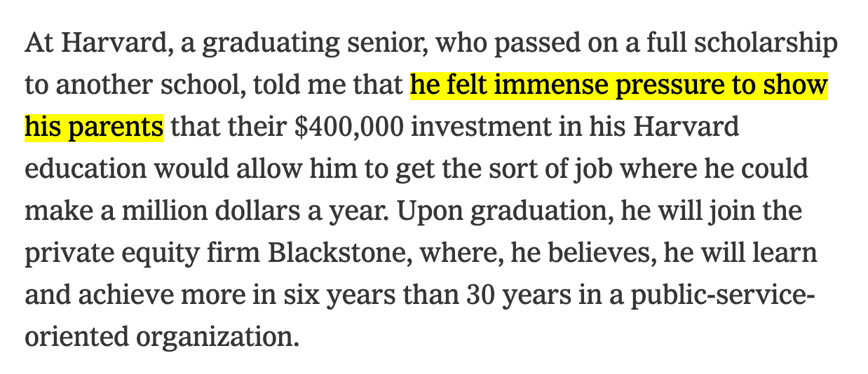Click the hyphenated word "public-service-"

tap(723, 296)
